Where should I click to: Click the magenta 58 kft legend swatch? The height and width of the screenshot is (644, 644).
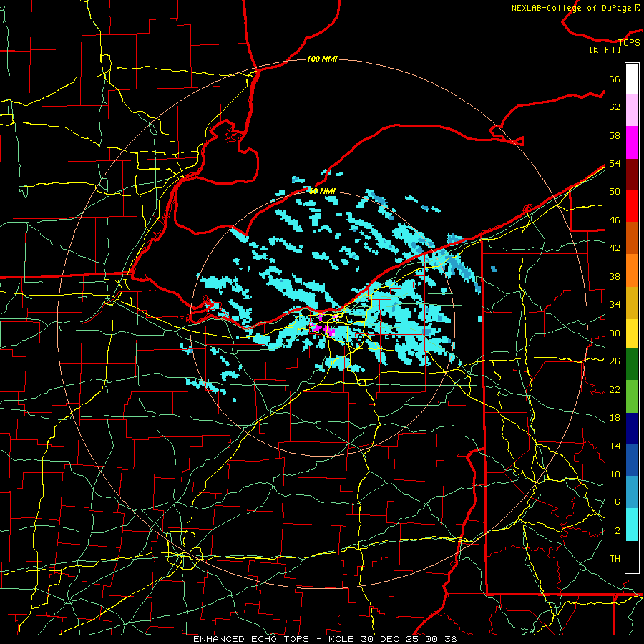[632, 142]
